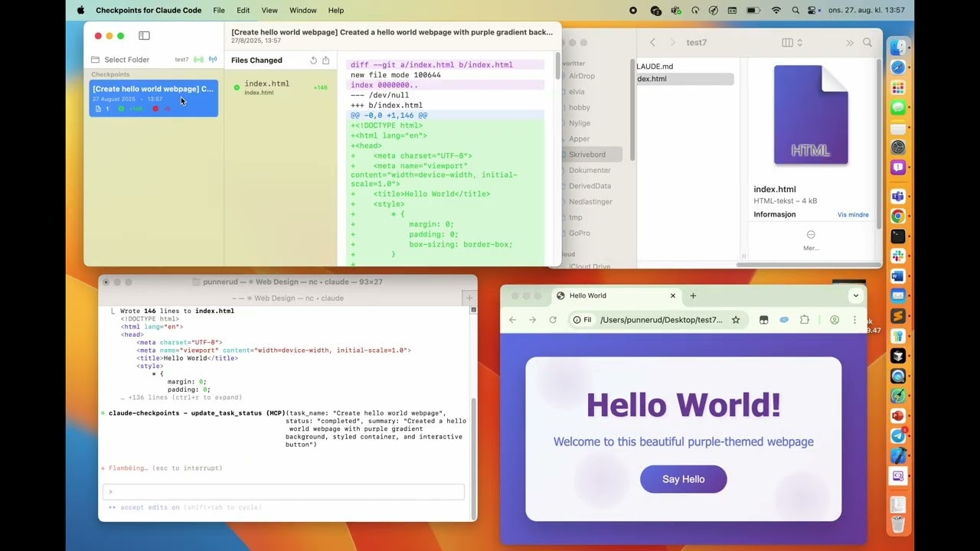Change Finder view mode with column selector
Image resolution: width=980 pixels, height=551 pixels.
(791, 43)
